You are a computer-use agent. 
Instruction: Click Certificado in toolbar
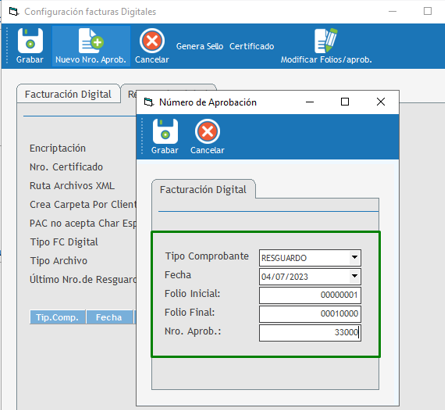(252, 46)
